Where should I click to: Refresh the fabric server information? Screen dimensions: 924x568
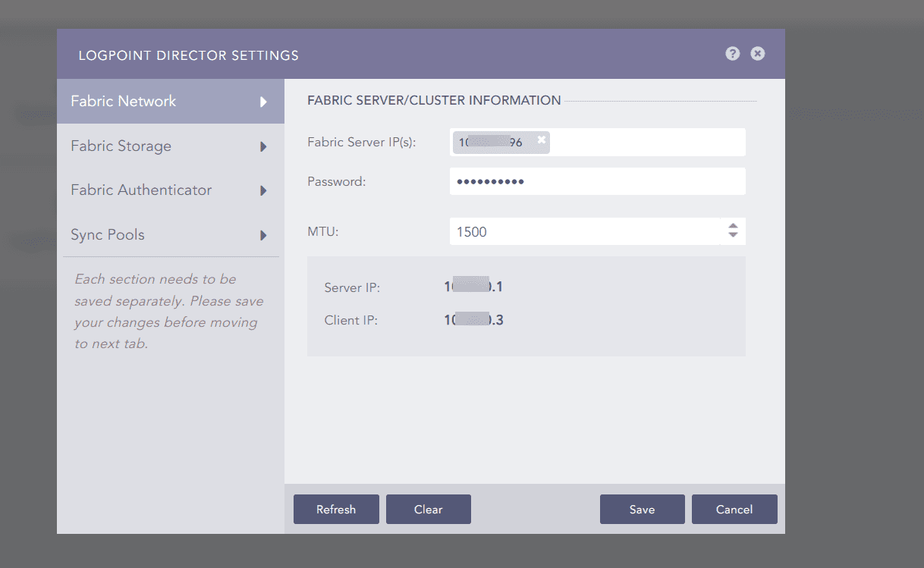click(x=336, y=509)
